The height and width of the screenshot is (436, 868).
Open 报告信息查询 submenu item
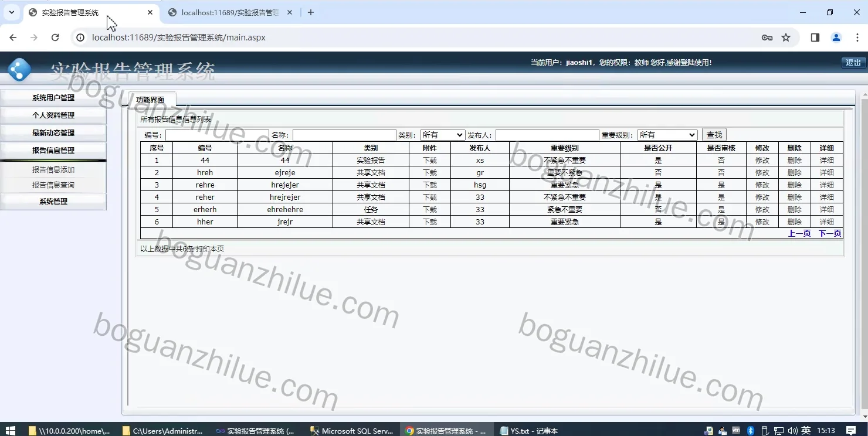53,185
